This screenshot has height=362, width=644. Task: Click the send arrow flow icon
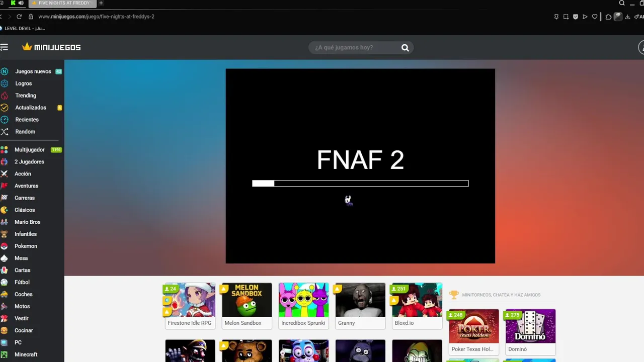pyautogui.click(x=585, y=17)
